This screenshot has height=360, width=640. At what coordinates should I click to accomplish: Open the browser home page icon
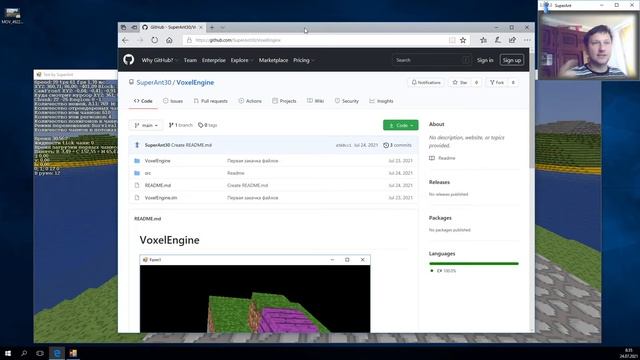click(x=169, y=40)
